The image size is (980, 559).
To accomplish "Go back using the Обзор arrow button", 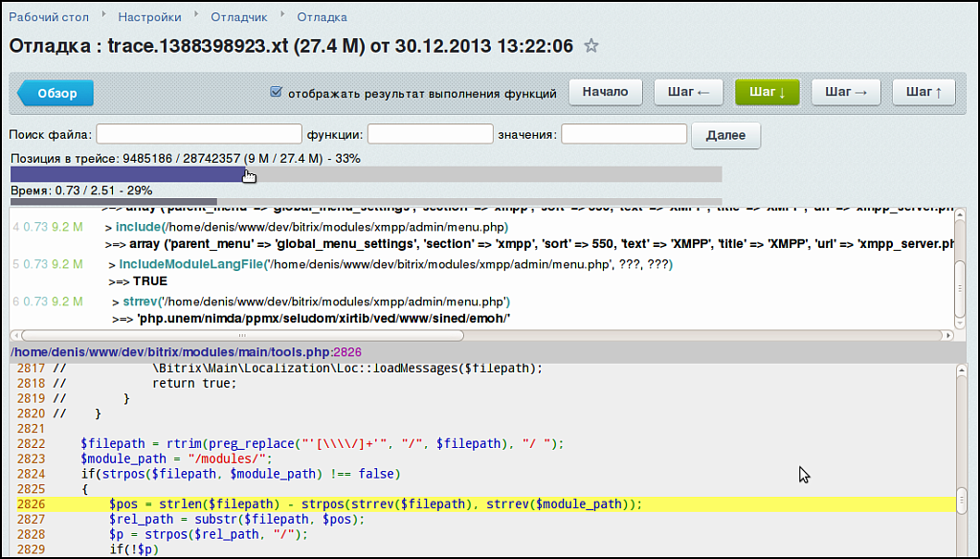I will tap(56, 93).
